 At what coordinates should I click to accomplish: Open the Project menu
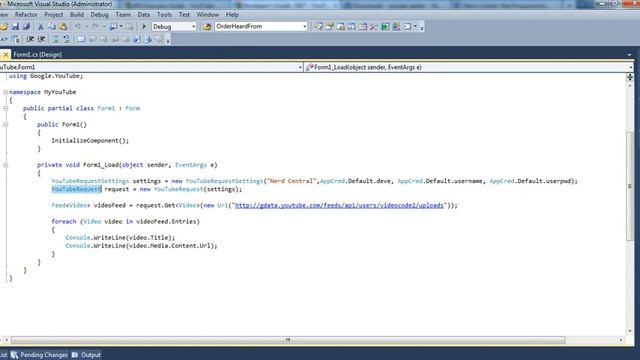point(53,15)
